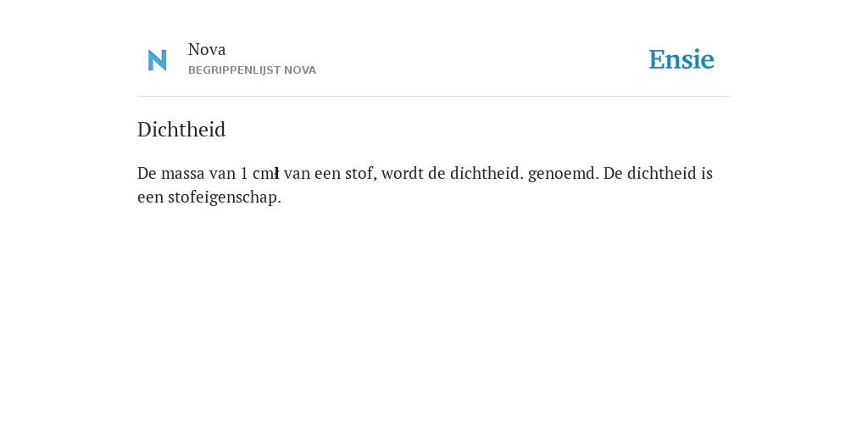Click the word is ending the first line
This screenshot has width=868, height=434.
point(707,174)
